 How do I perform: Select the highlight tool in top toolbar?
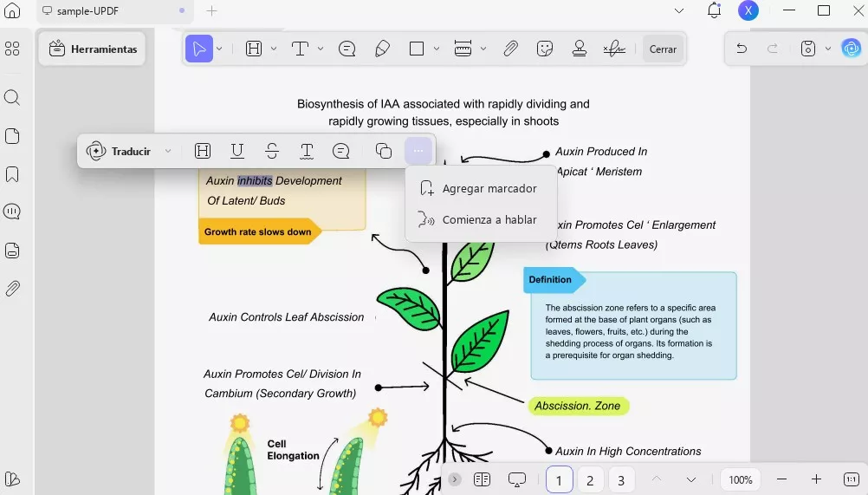pyautogui.click(x=254, y=49)
